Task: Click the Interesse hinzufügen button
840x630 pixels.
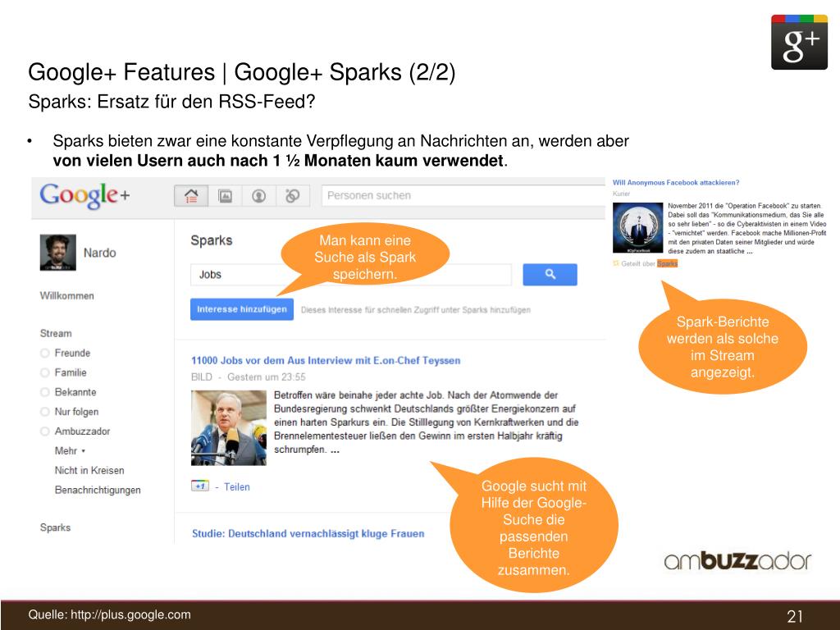Action: (242, 309)
